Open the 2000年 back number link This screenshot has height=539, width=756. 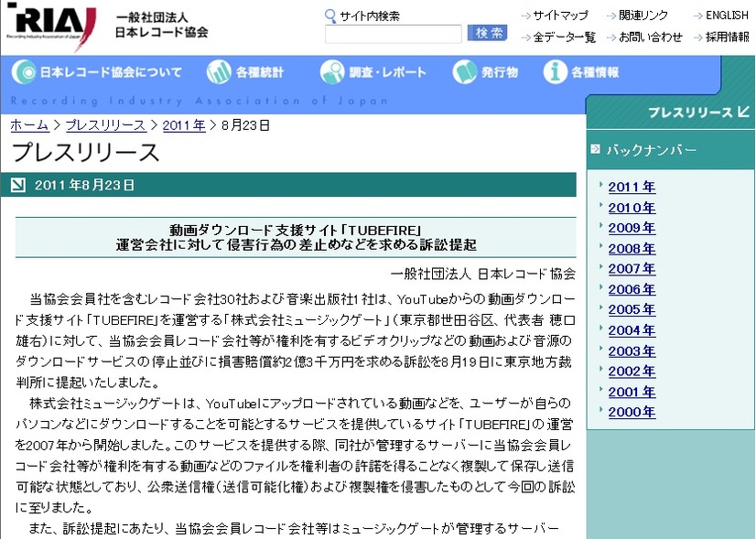tap(632, 413)
